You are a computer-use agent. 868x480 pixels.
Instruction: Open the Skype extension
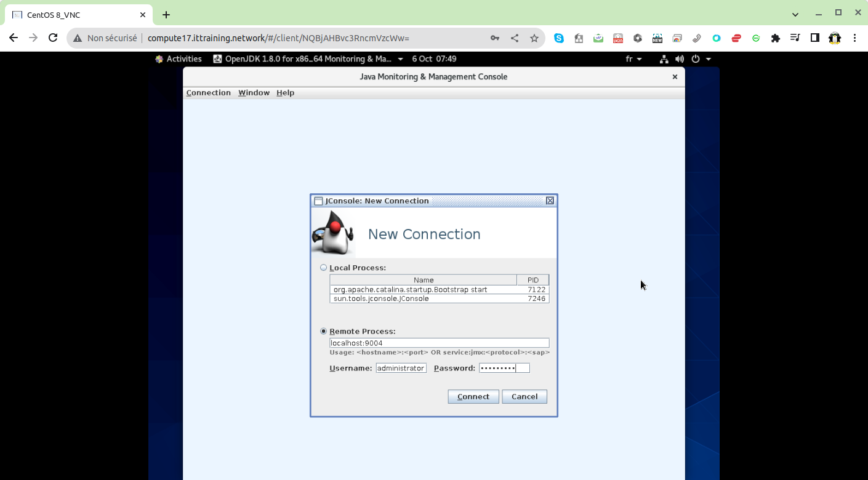tap(559, 38)
